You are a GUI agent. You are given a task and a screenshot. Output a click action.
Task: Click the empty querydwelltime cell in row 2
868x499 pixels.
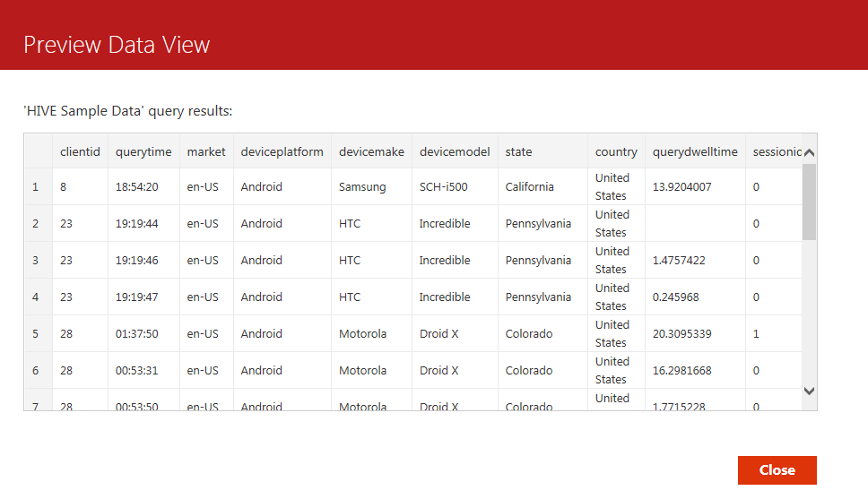(x=695, y=224)
